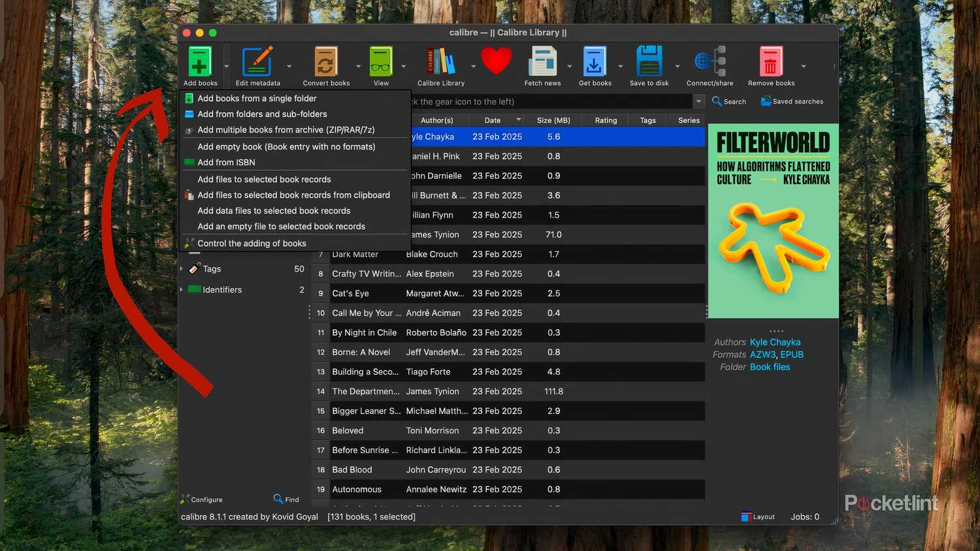Viewport: 980px width, 551px height.
Task: Open Saved searches
Action: pos(792,101)
